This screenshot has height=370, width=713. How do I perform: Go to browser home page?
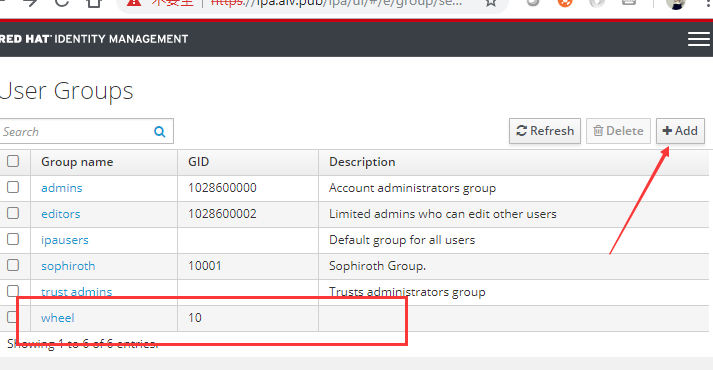[94, 3]
